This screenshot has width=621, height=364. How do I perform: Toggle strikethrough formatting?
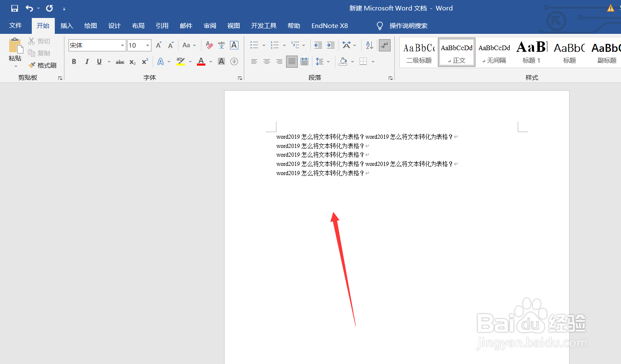tap(120, 62)
